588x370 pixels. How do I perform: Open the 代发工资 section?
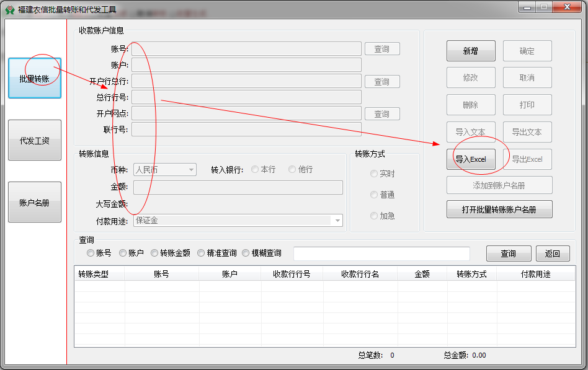point(34,140)
